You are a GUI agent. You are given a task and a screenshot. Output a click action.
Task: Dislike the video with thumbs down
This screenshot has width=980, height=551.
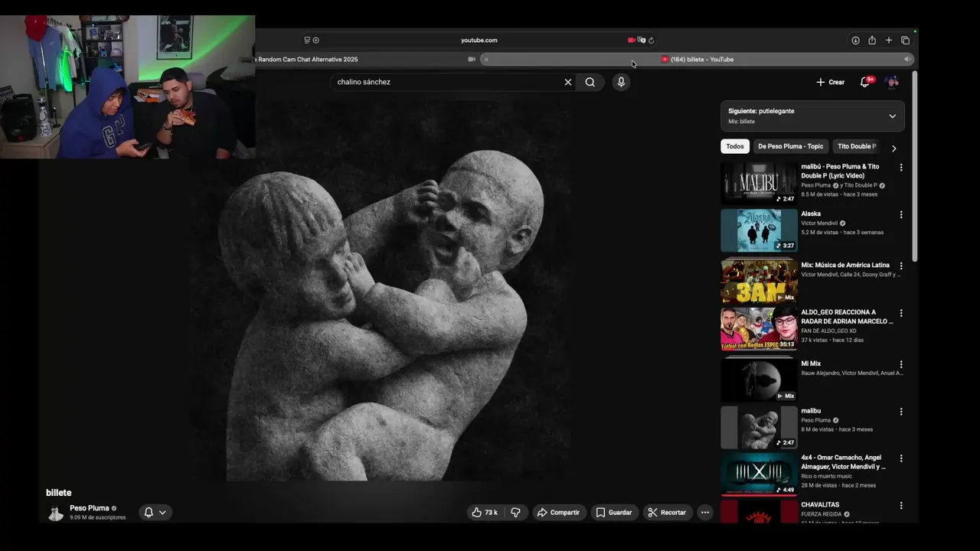tap(515, 512)
